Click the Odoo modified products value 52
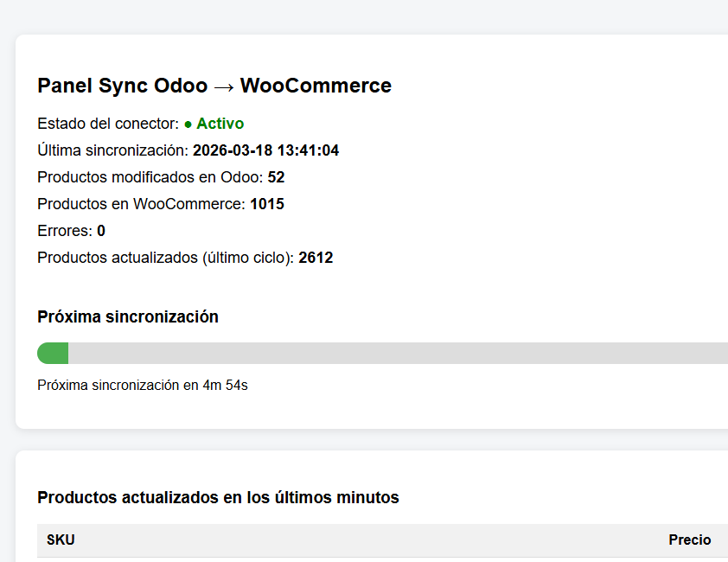The image size is (728, 562). [x=276, y=177]
